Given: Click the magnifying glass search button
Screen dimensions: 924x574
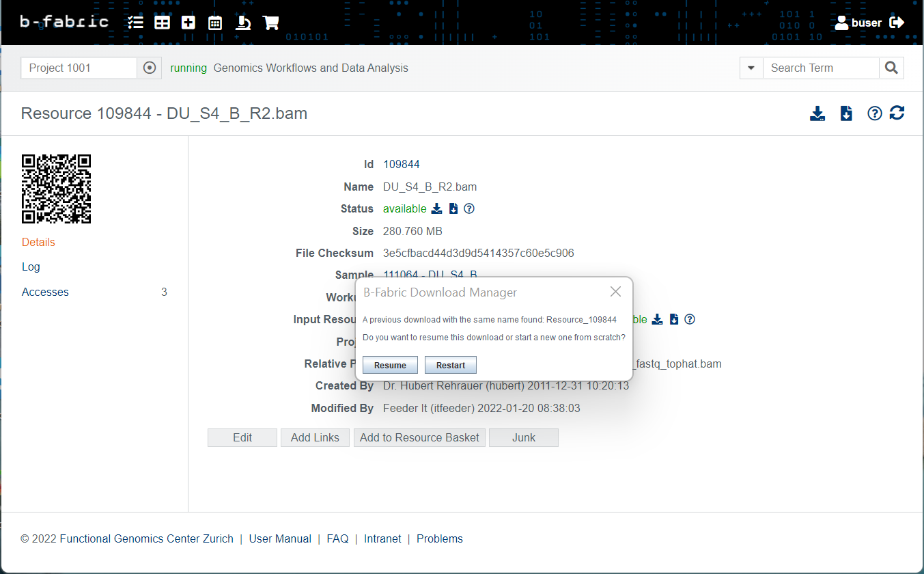Looking at the screenshot, I should (x=891, y=68).
